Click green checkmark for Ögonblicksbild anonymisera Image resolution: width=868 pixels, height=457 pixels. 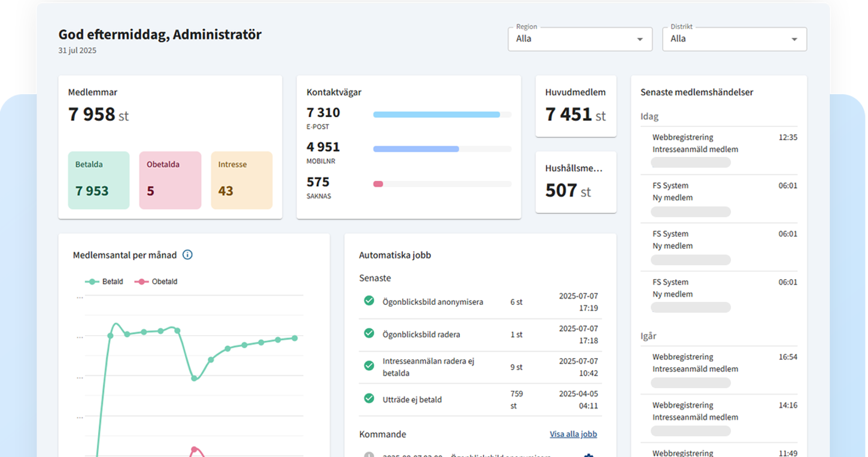(369, 301)
